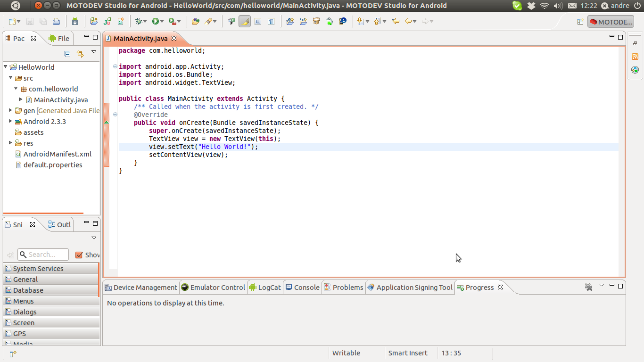Select AndroidManifest.xml in Package Explorer
Screen dimensions: 644x362
(53, 154)
